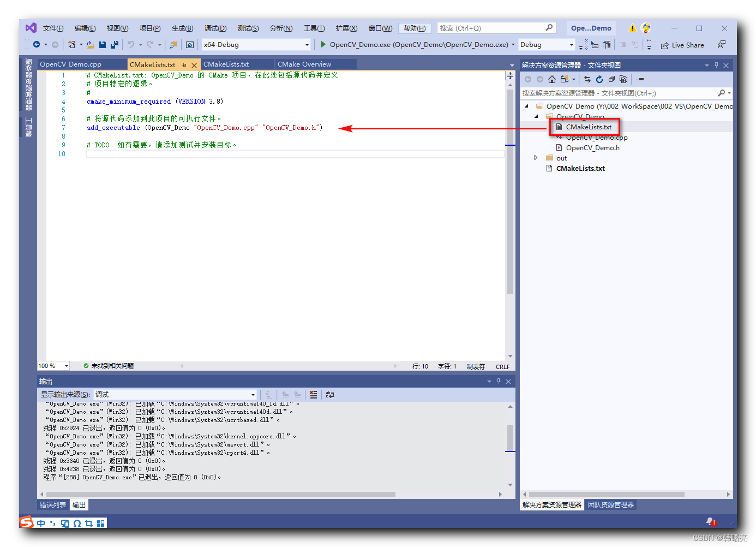756x547 pixels.
Task: Click the split editor handle above scrollbar
Action: 510,76
